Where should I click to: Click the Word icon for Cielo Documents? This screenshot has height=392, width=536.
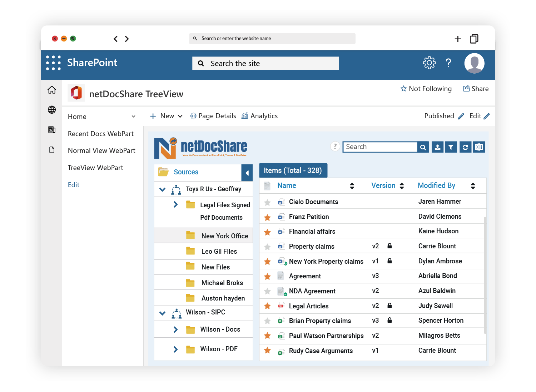coord(282,202)
